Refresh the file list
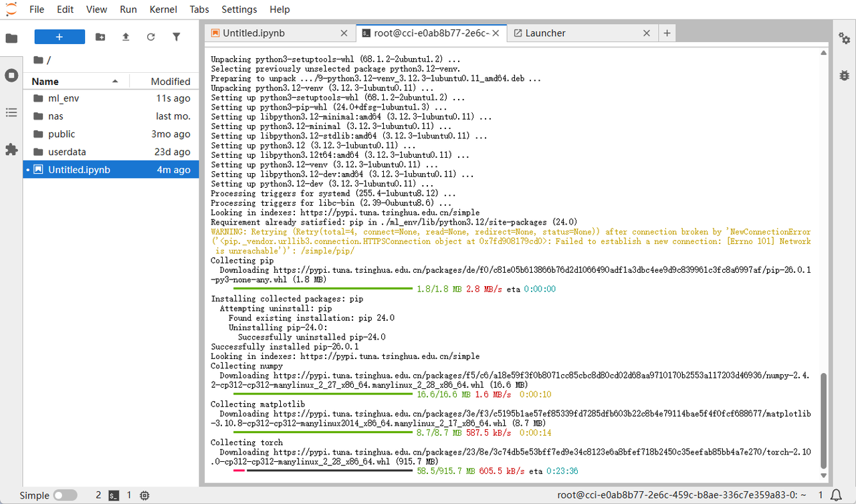The height and width of the screenshot is (504, 856). 151,37
